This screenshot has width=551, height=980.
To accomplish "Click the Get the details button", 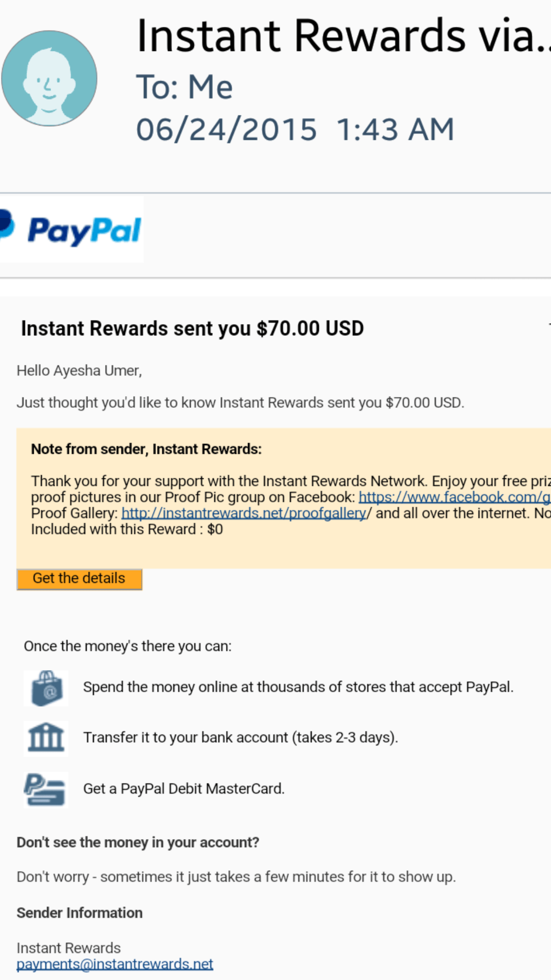I will coord(79,579).
